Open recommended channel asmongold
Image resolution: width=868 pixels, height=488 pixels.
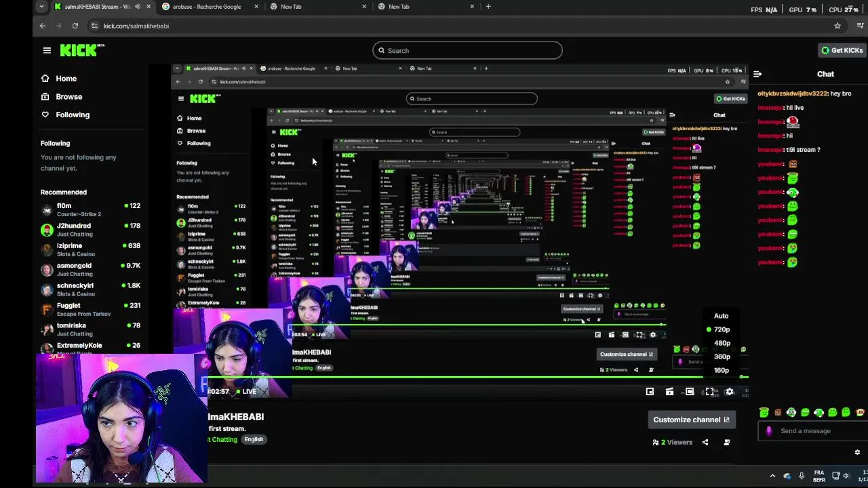click(x=90, y=270)
